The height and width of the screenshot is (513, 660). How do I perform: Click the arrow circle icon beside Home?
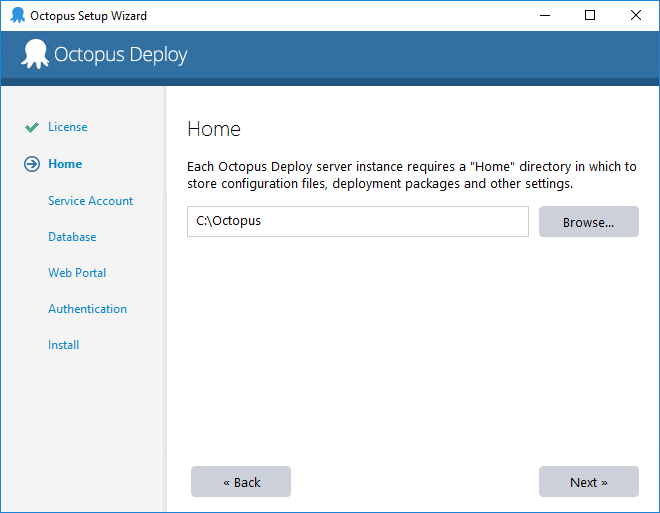[x=32, y=164]
